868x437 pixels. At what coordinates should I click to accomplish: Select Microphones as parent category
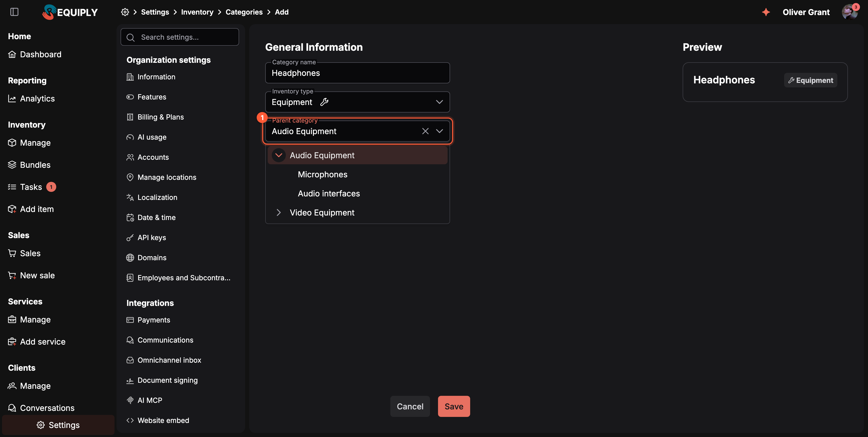point(322,175)
